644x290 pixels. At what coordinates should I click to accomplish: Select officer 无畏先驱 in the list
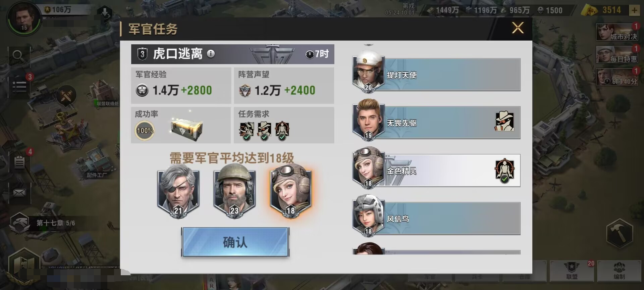(x=436, y=123)
